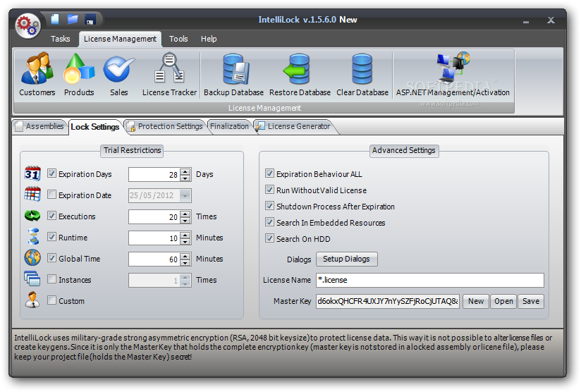
Task: Switch to the Assemblies tab
Action: (39, 126)
